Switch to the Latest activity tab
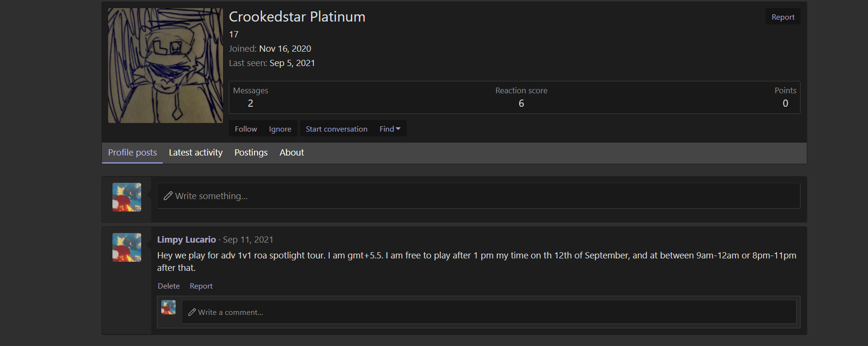This screenshot has width=868, height=346. click(195, 153)
